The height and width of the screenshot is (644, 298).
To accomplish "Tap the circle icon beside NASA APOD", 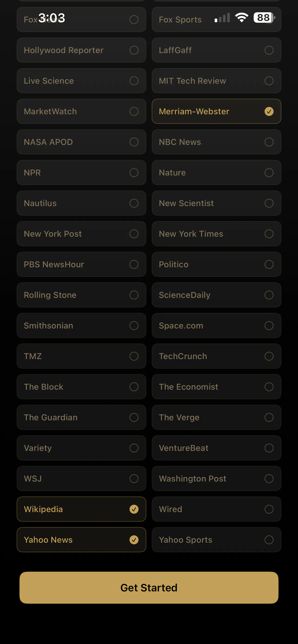I will pyautogui.click(x=134, y=142).
